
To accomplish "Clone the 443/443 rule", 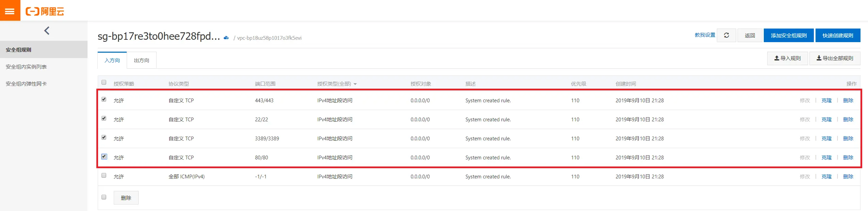I will tap(826, 100).
